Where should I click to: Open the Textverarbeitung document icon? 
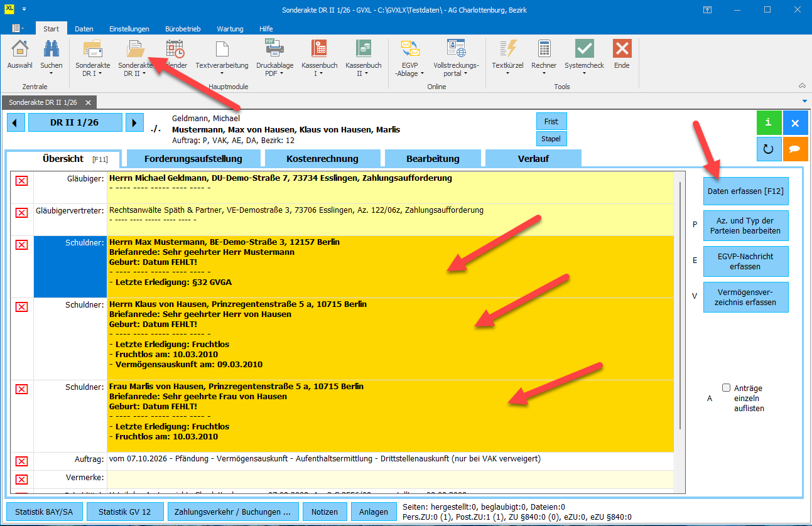222,49
